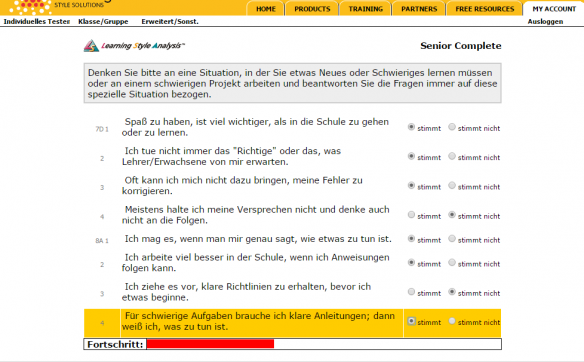Click the Ausloggen link

tap(545, 22)
